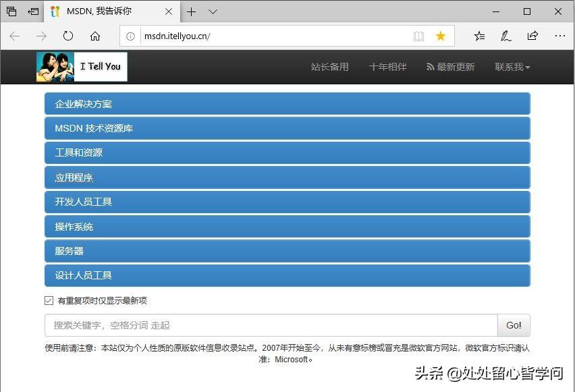Viewport: 575px width, 392px height.
Task: Select the MSDN, 我告诉你 tab
Action: (112, 11)
